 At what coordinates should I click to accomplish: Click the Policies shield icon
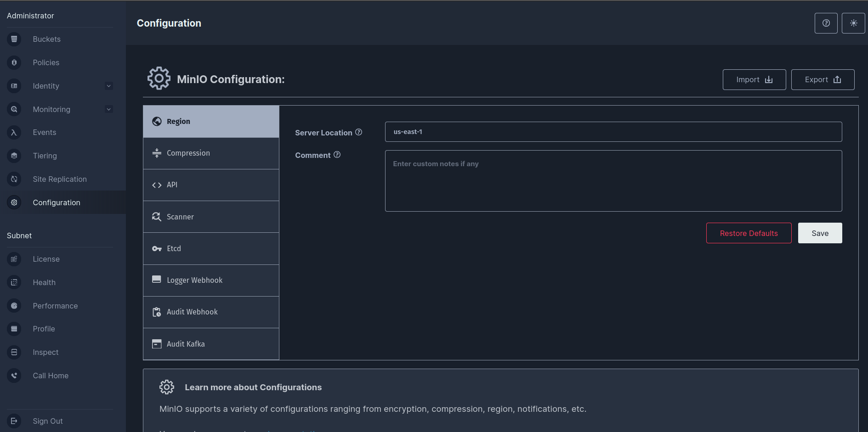click(x=14, y=62)
